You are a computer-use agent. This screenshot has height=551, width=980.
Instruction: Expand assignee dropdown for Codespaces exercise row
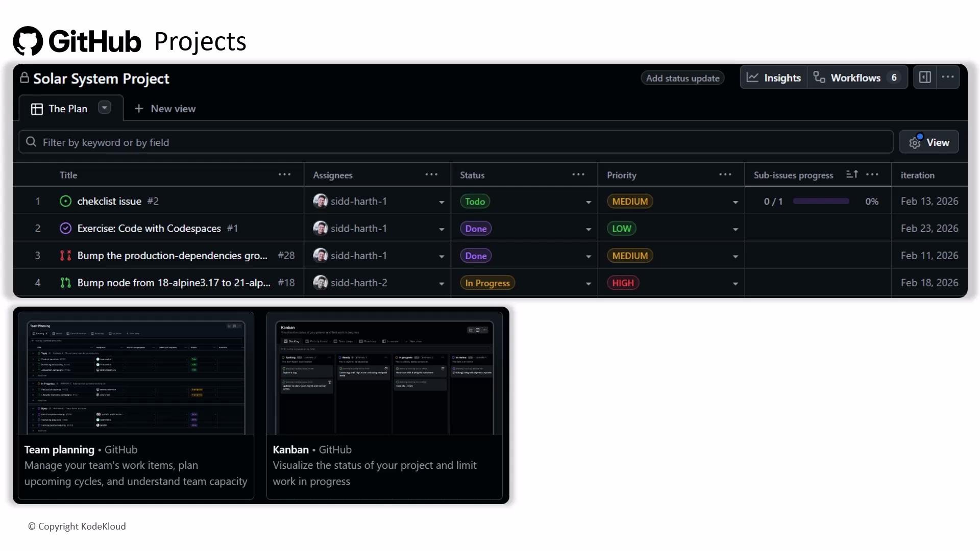442,229
